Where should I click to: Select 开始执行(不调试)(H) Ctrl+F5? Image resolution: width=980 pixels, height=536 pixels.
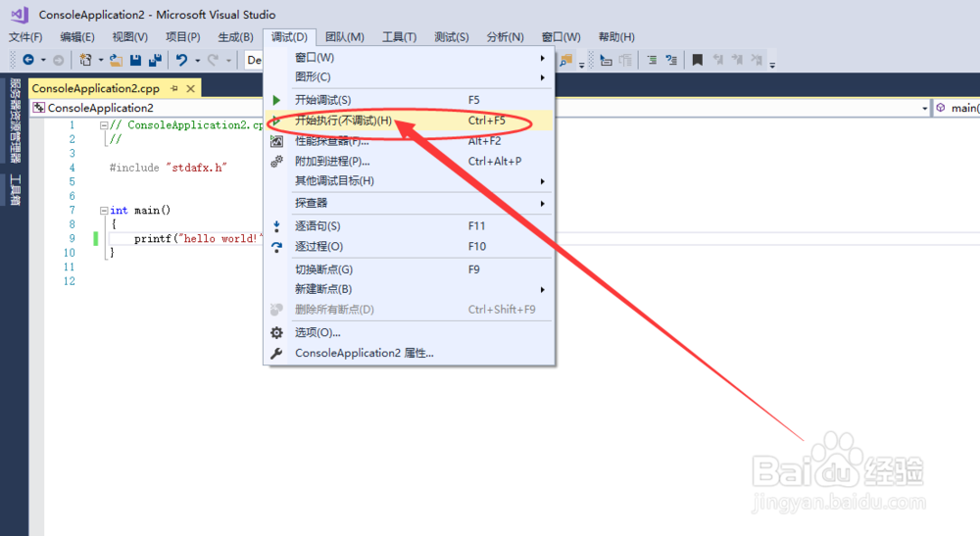[410, 121]
